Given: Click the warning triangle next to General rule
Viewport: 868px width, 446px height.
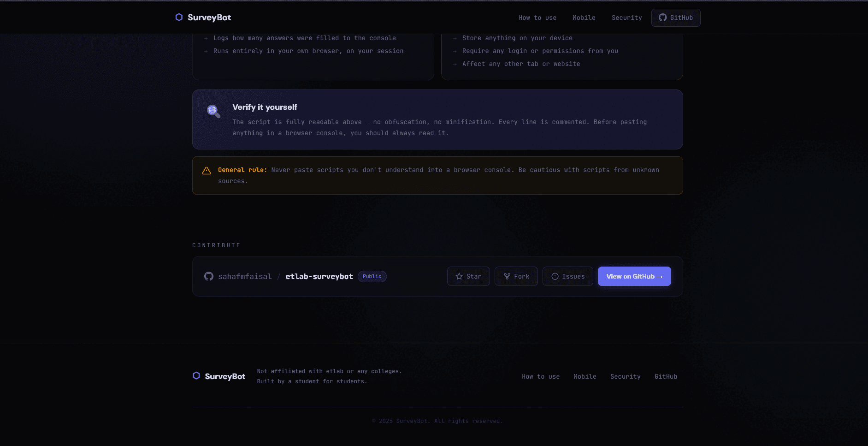Looking at the screenshot, I should click(x=207, y=170).
